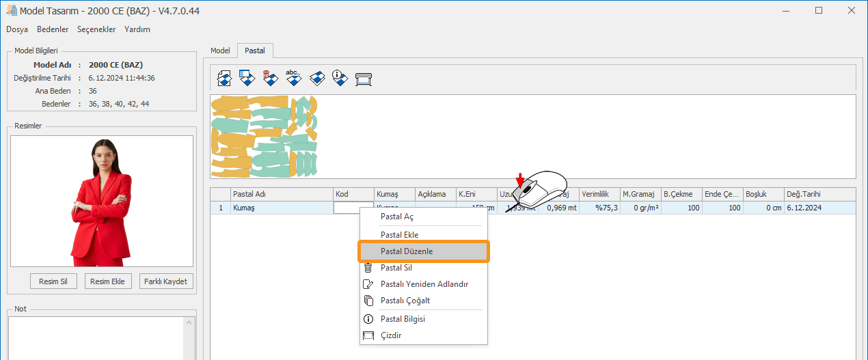
Task: Click the edit marker toolbar icon with window
Action: click(247, 79)
